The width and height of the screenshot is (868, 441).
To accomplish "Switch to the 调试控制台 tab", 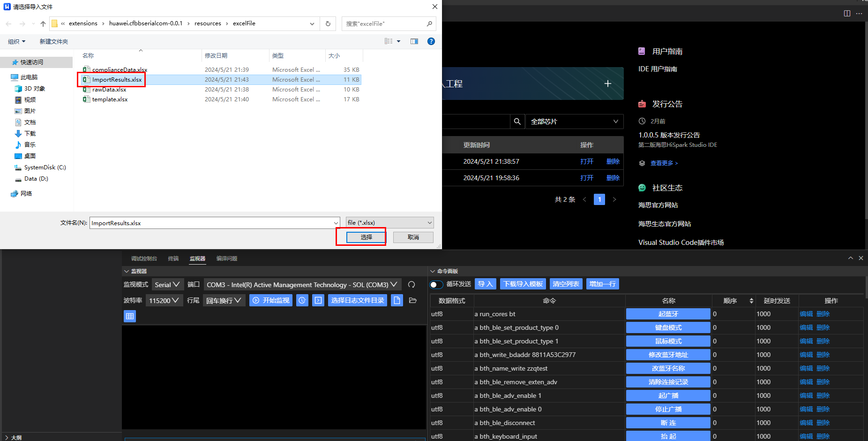I will coord(144,259).
